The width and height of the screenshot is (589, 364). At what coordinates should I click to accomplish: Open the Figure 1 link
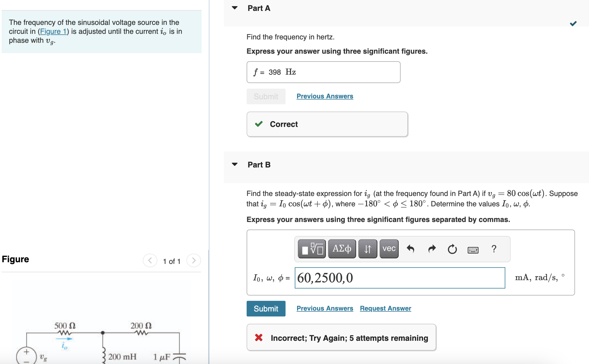(x=53, y=31)
